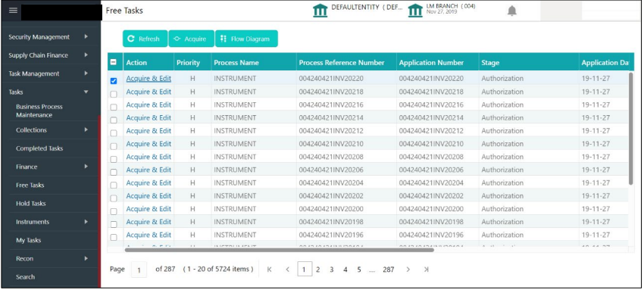
Task: Open My Tasks in sidebar
Action: point(28,240)
